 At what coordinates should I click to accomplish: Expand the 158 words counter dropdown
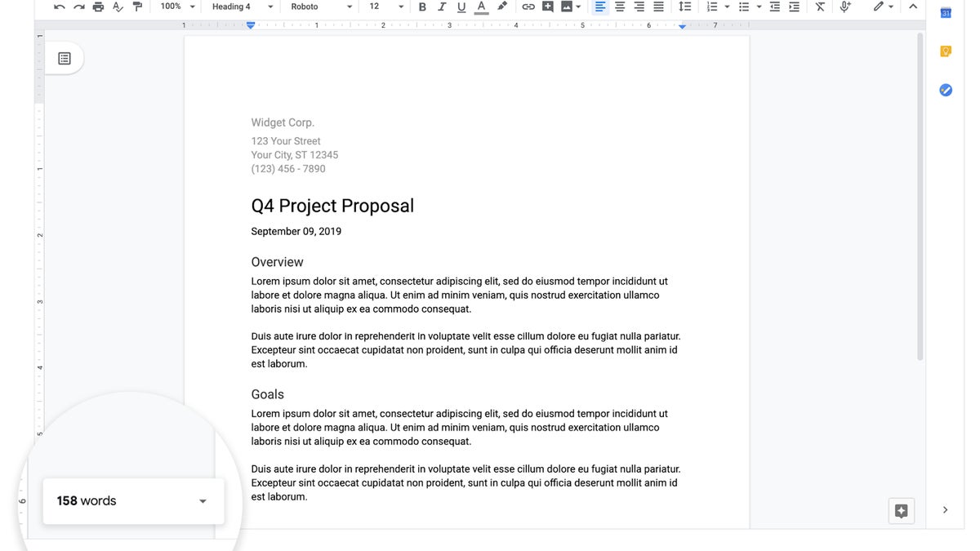click(203, 501)
